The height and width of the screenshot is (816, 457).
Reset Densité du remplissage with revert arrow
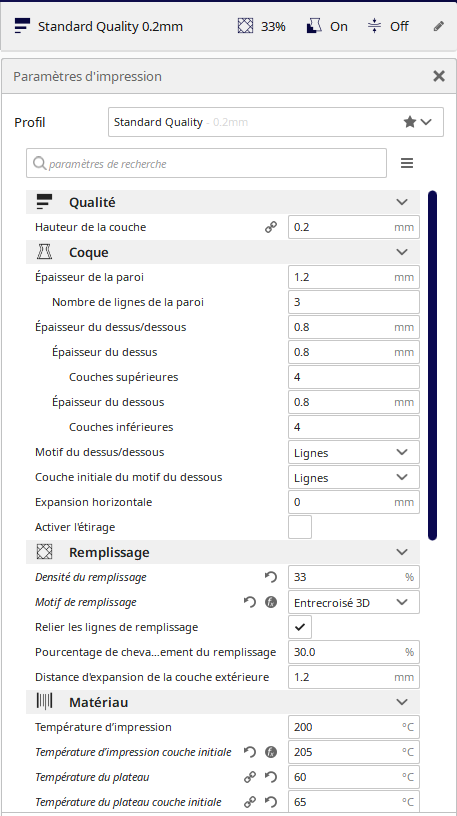click(x=271, y=577)
